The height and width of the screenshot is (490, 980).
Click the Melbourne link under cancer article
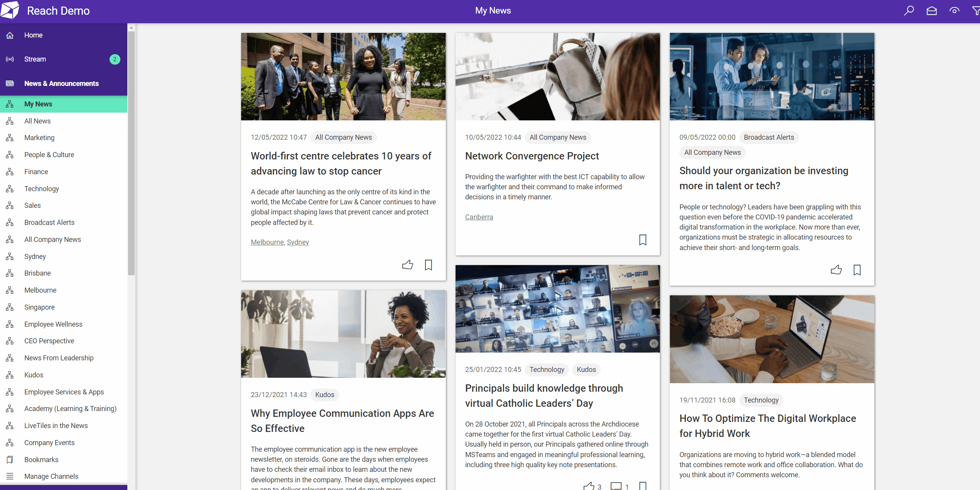point(267,242)
